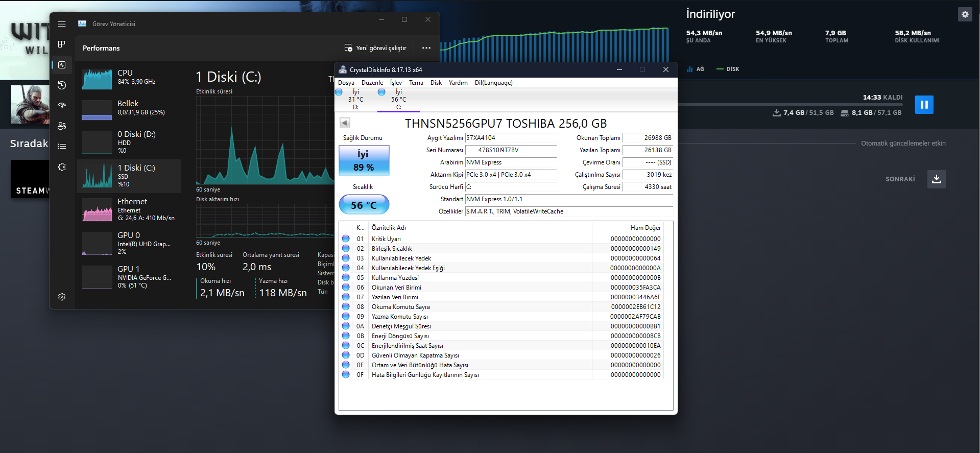Click Aktarım Kipi field PCIe 3.0 x4
This screenshot has height=453, width=980.
point(511,175)
